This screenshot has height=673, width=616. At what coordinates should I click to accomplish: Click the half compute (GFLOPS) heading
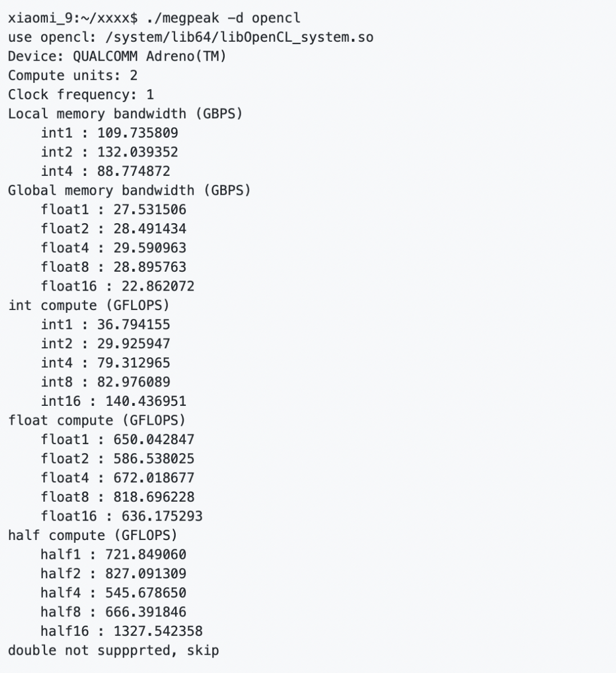(x=92, y=535)
